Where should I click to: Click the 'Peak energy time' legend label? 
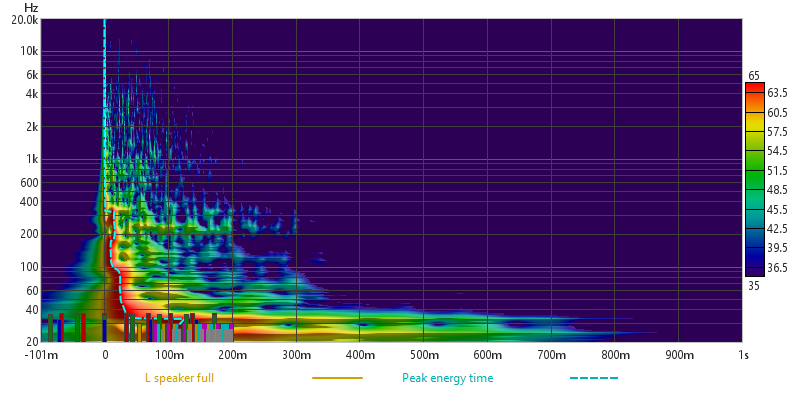coord(447,378)
